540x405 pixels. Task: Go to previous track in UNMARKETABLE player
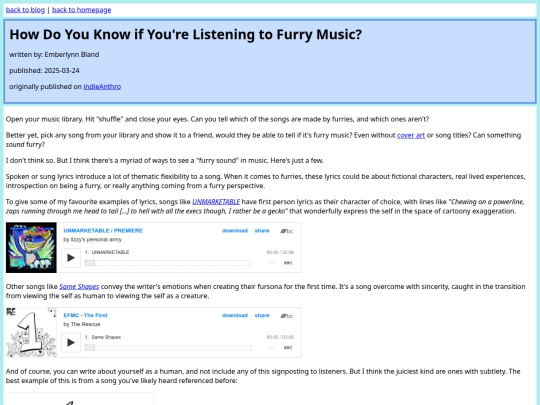click(271, 263)
